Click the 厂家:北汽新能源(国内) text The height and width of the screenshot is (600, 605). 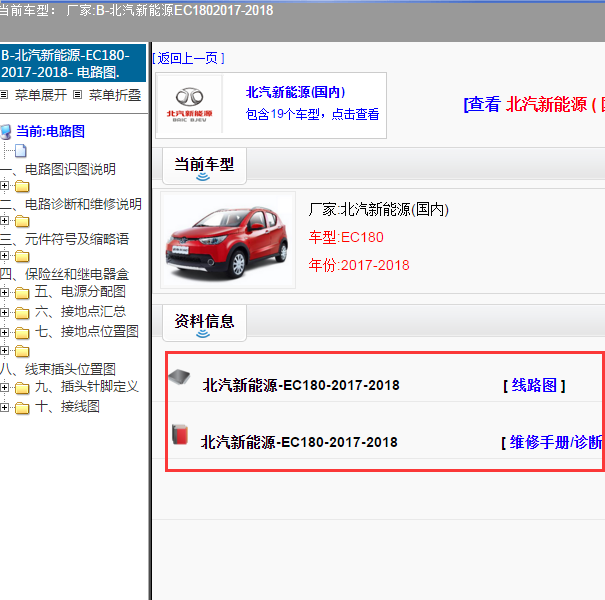pos(379,210)
